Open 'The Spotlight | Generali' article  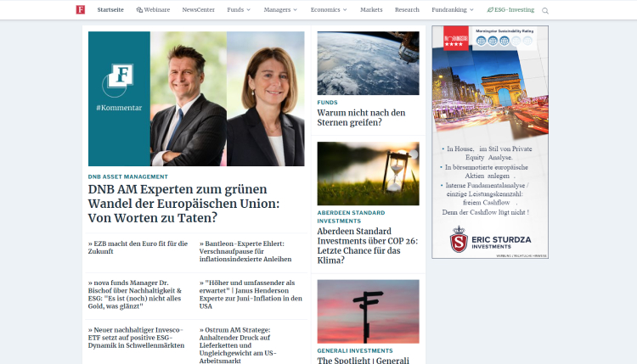364,360
